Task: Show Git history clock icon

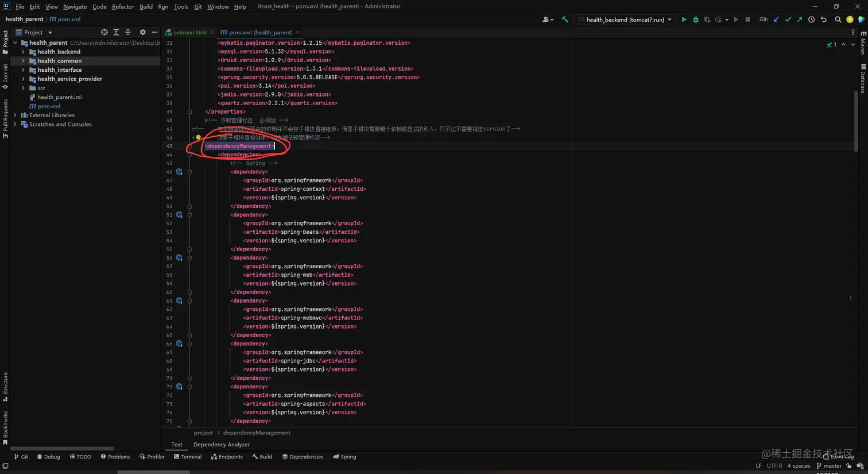Action: tap(811, 20)
